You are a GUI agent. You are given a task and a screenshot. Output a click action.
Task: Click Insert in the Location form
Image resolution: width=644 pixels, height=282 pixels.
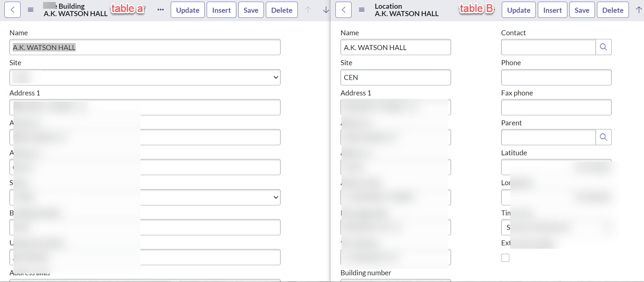click(x=553, y=10)
